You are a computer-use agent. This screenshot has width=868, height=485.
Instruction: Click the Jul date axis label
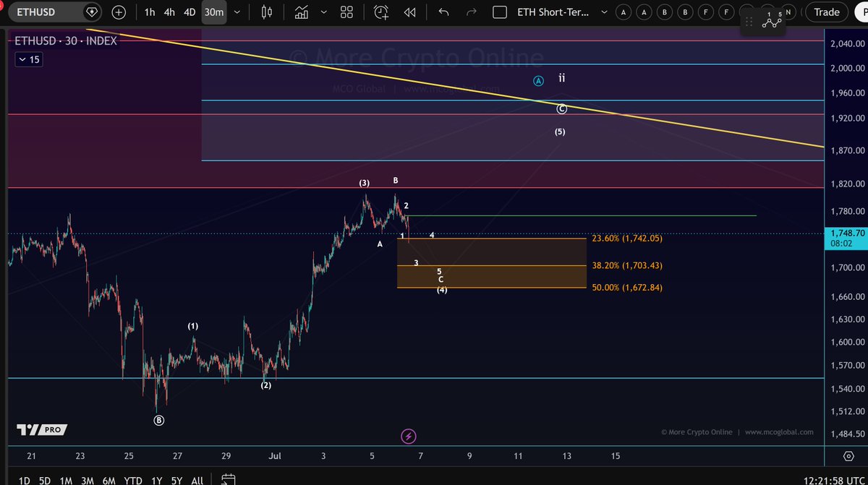[274, 456]
